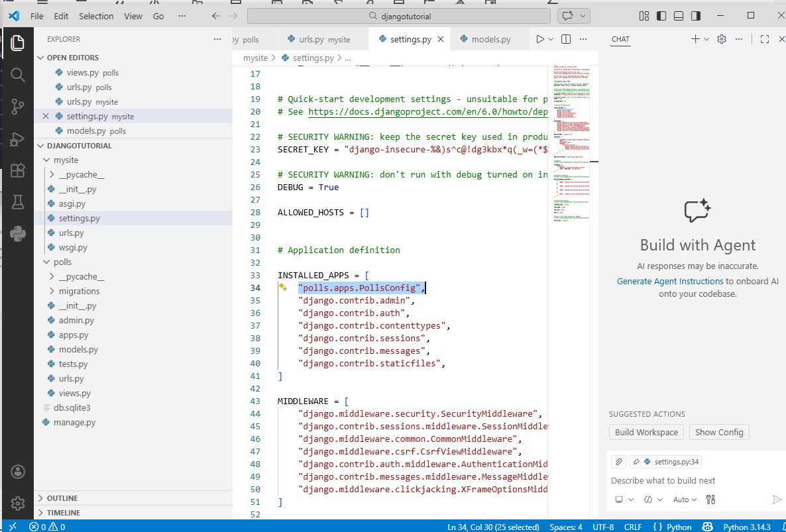Viewport: 786px width, 532px height.
Task: Open the Run and Debug view
Action: [x=17, y=138]
